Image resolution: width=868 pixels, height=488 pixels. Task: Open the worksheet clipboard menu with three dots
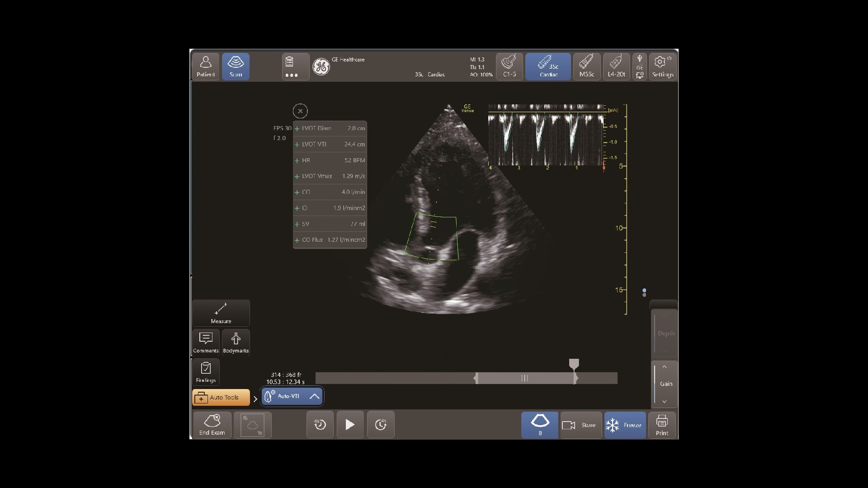pos(296,67)
